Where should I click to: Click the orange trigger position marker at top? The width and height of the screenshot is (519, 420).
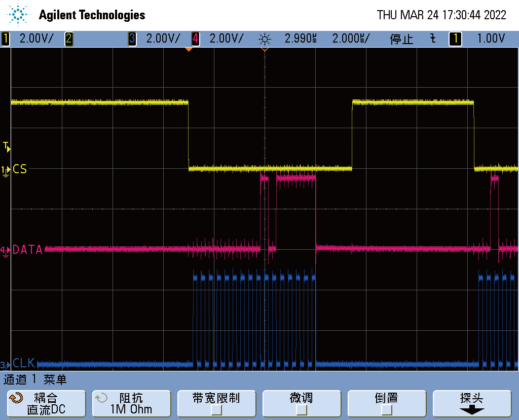189,49
